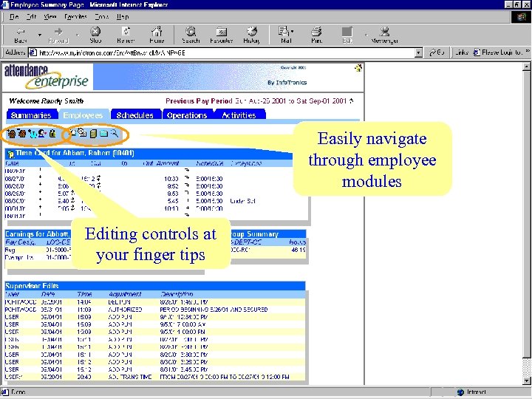Expand the address bar dropdown arrow
This screenshot has height=399, width=532.
click(x=419, y=52)
